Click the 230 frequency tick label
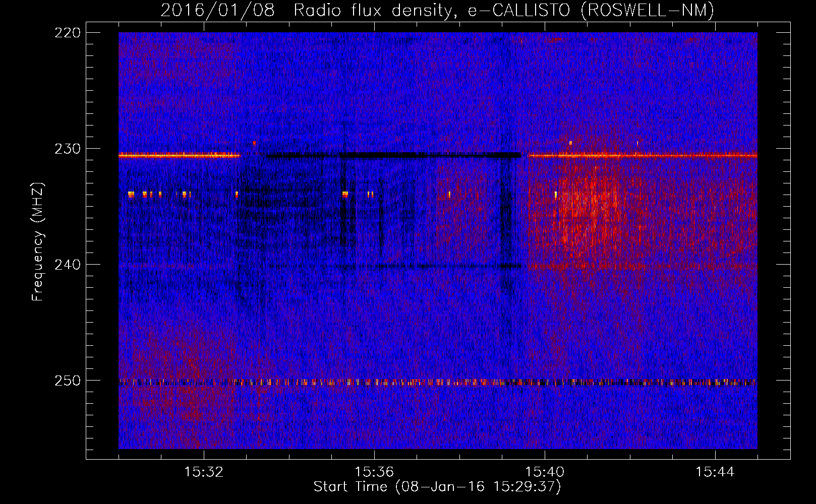 click(x=67, y=149)
